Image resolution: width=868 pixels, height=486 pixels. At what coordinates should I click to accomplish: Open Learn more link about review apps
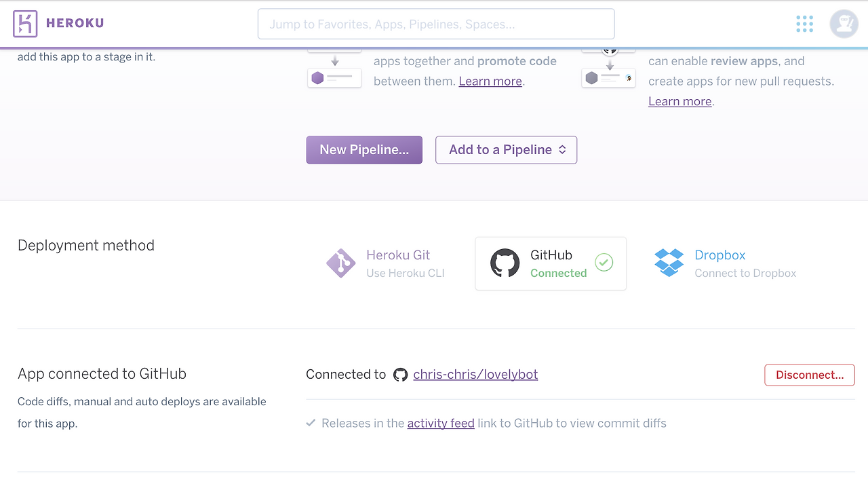pos(680,101)
